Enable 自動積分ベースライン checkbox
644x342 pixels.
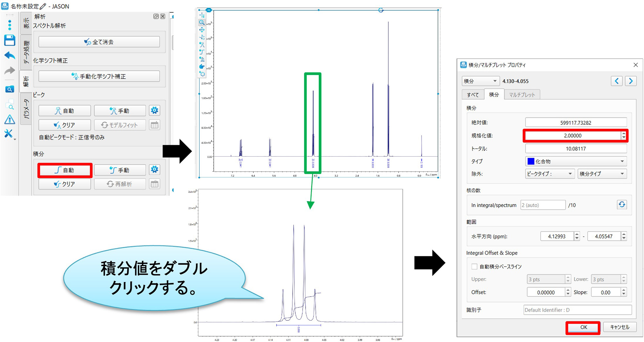pos(474,267)
